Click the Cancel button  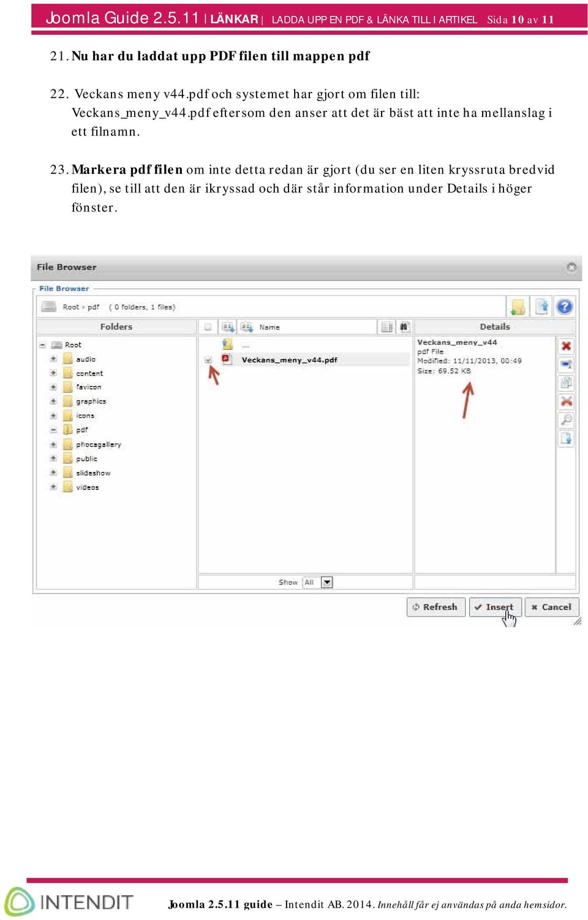(551, 607)
